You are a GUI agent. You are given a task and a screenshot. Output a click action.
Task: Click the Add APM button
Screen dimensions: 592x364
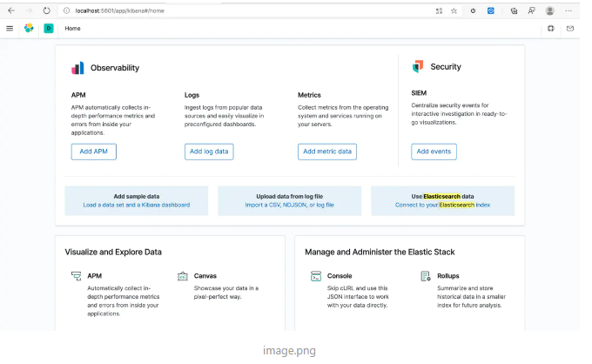pyautogui.click(x=93, y=152)
